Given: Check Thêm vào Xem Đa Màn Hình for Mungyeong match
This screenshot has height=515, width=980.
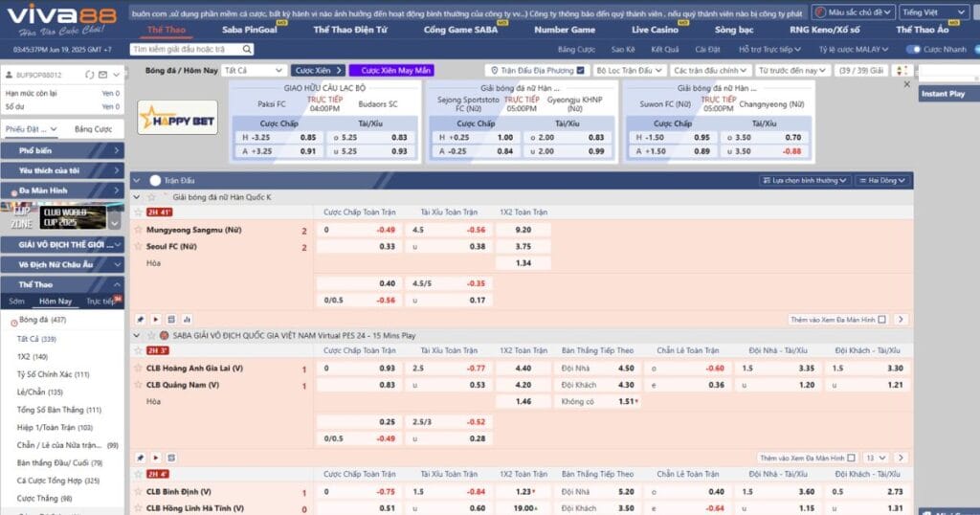Looking at the screenshot, I should [881, 320].
